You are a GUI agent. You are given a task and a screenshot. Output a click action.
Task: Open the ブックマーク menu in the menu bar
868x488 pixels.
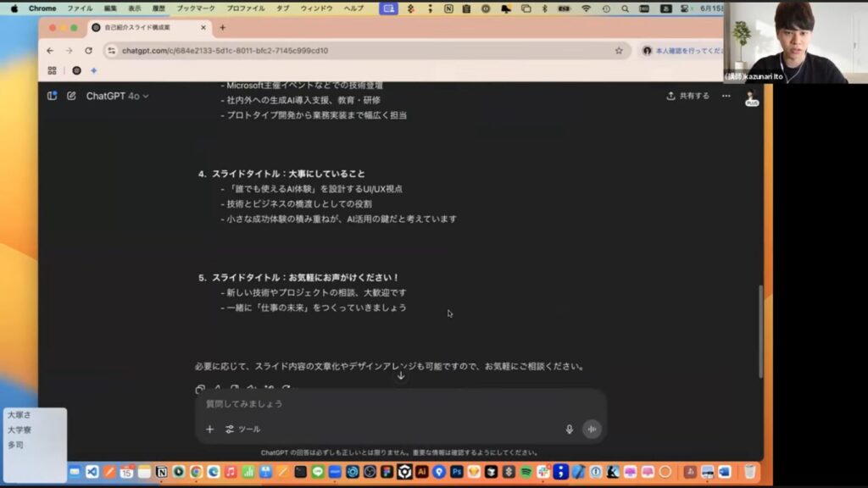coord(196,8)
